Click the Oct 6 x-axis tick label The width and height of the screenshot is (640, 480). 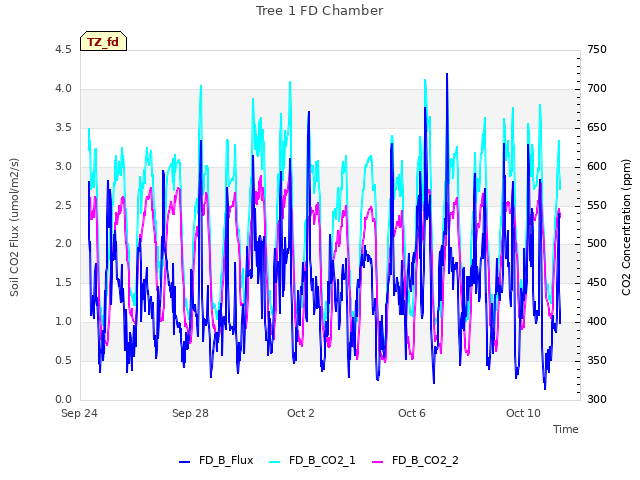(412, 413)
